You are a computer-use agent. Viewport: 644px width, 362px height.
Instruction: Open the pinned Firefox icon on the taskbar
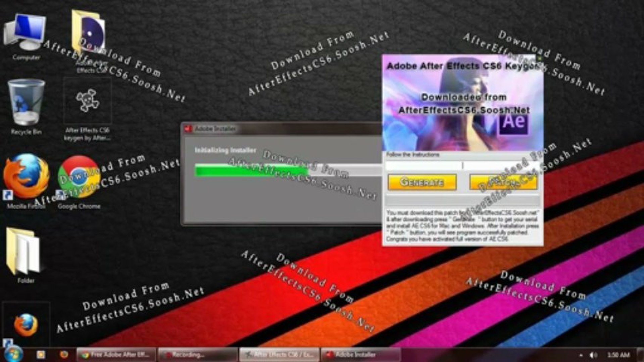[64, 354]
